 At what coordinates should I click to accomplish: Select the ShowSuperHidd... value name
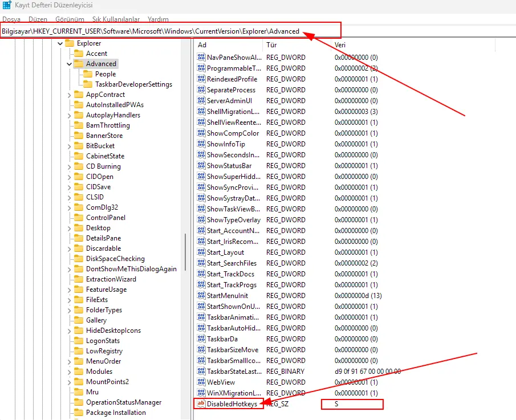point(234,177)
